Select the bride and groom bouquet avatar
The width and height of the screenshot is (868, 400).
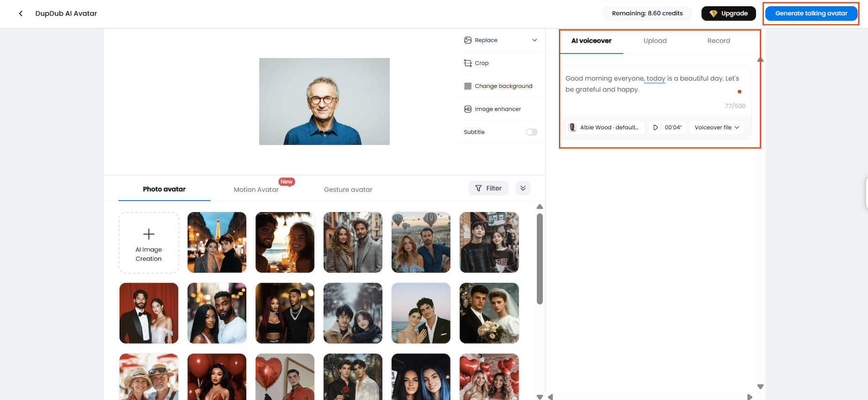(489, 313)
